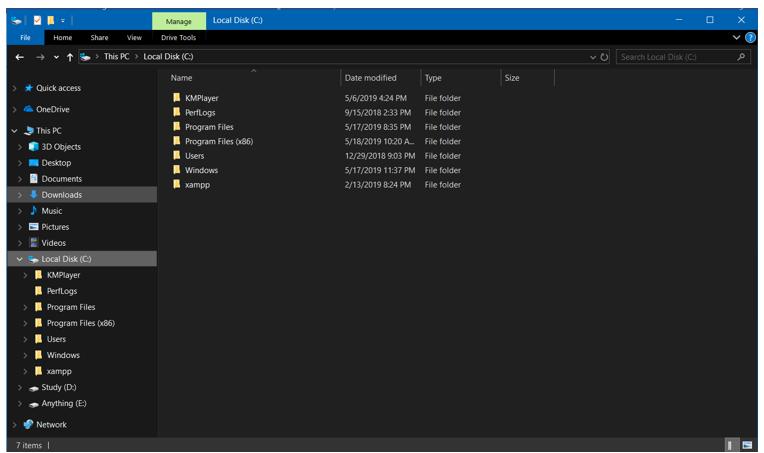Viewport: 764px width, 453px height.
Task: Select Downloads in the navigation pane
Action: click(61, 195)
